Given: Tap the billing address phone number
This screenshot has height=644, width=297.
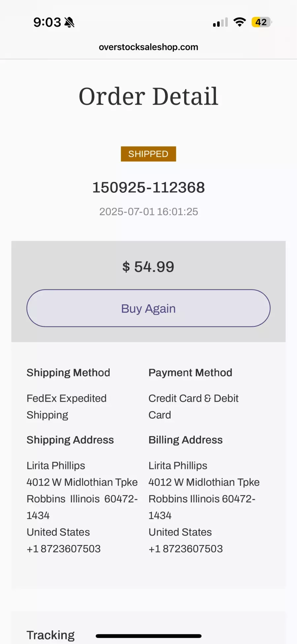Looking at the screenshot, I should [186, 549].
